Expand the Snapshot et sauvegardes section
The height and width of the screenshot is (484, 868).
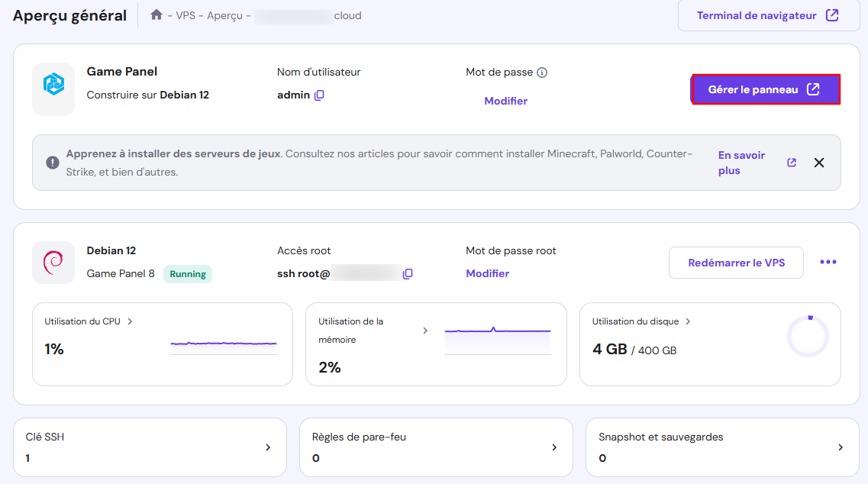pyautogui.click(x=840, y=447)
